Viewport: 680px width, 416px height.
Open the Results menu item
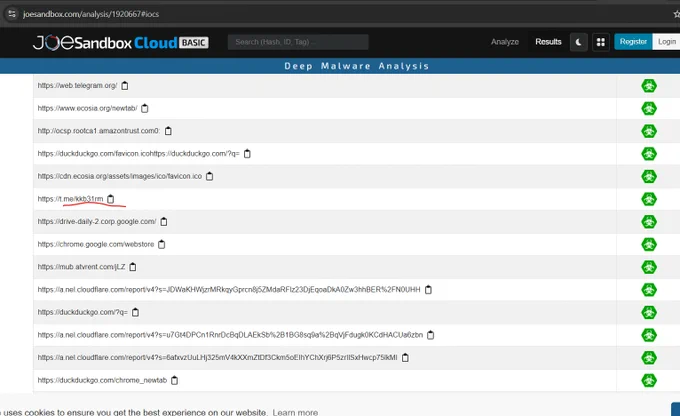(548, 42)
